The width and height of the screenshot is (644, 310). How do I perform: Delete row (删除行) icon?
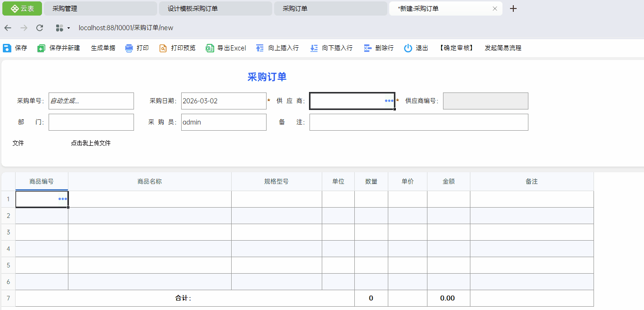pos(368,48)
